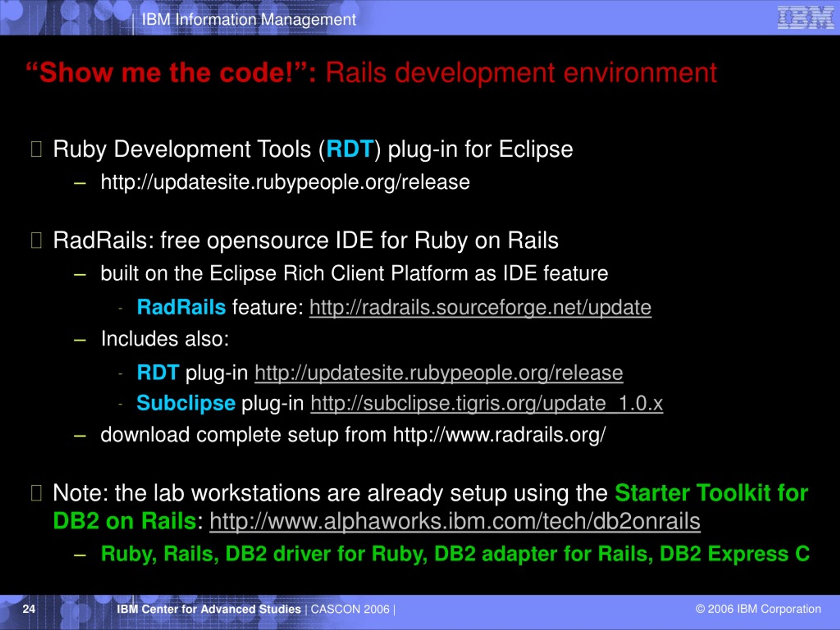The width and height of the screenshot is (840, 630).
Task: Click 'IBM Center for Advanced Studies' footer text
Action: (x=209, y=609)
